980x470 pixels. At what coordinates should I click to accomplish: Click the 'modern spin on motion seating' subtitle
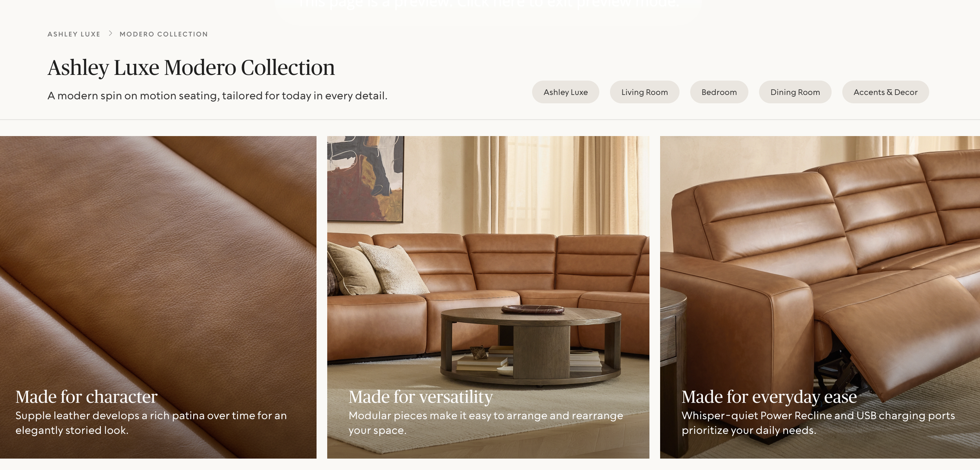tap(217, 96)
